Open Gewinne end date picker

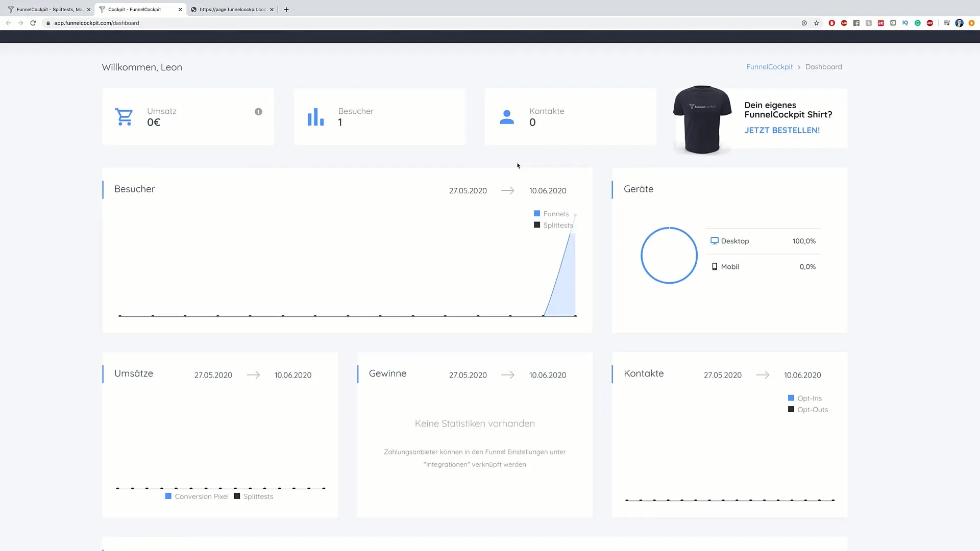[548, 375]
